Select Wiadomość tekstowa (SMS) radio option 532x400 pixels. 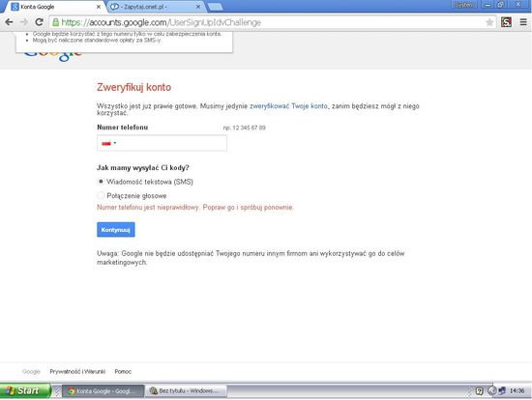pyautogui.click(x=101, y=182)
